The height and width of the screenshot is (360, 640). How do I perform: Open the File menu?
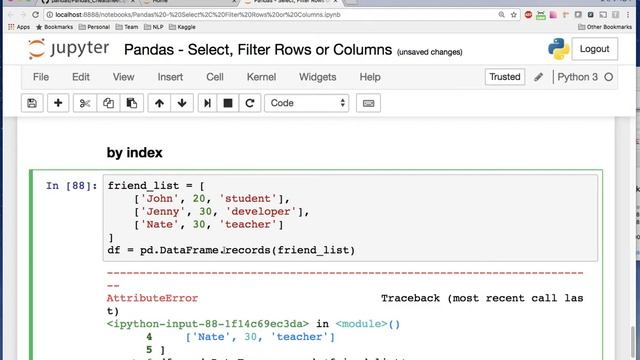41,77
